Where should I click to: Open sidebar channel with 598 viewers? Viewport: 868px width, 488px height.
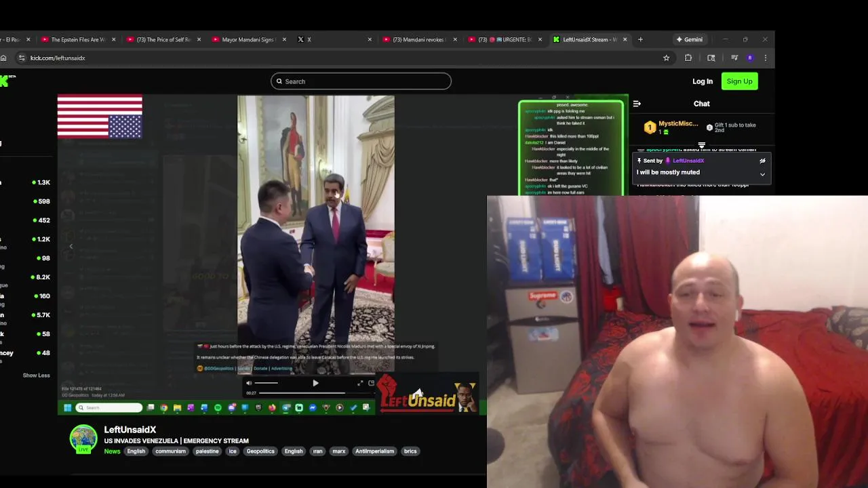tap(26, 201)
